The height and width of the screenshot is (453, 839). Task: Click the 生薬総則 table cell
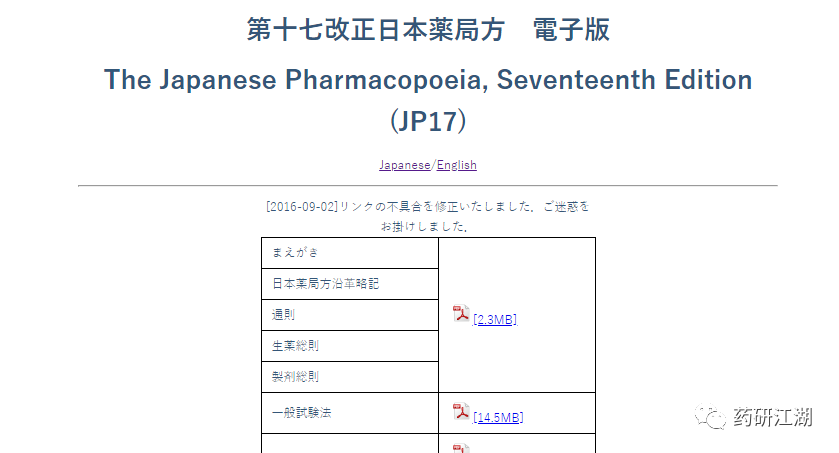coord(350,346)
